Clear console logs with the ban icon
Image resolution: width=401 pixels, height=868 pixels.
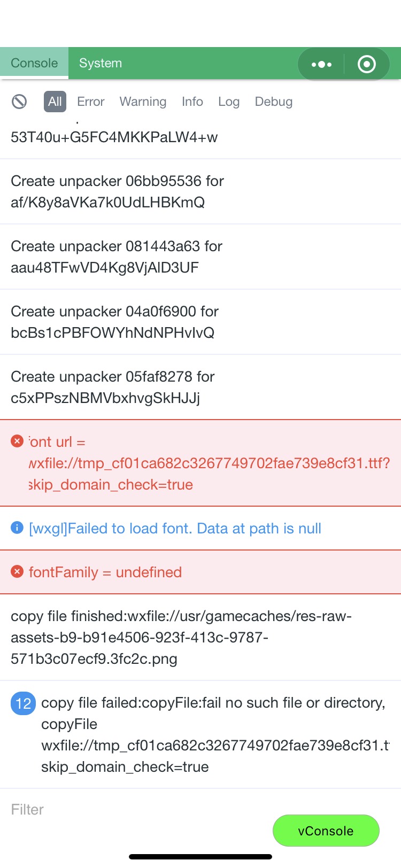pyautogui.click(x=19, y=102)
